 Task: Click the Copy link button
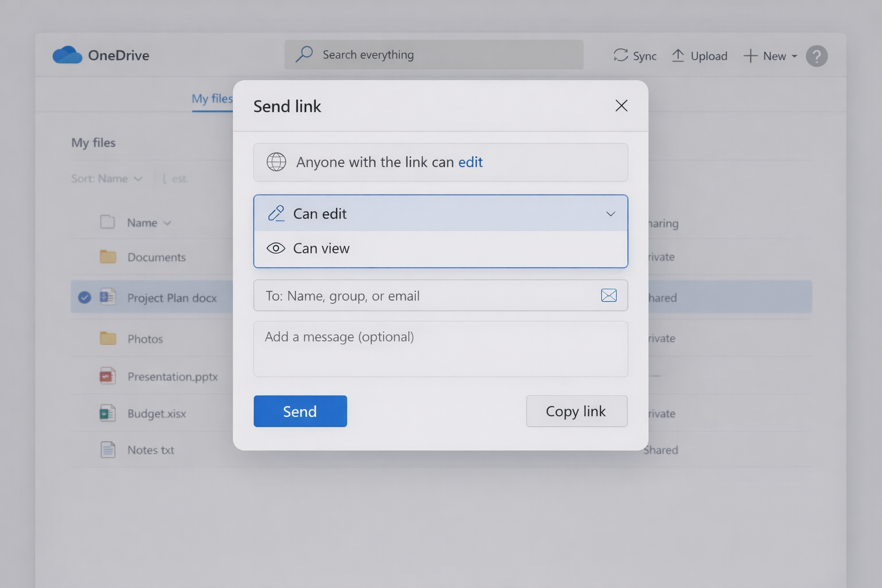pyautogui.click(x=576, y=411)
